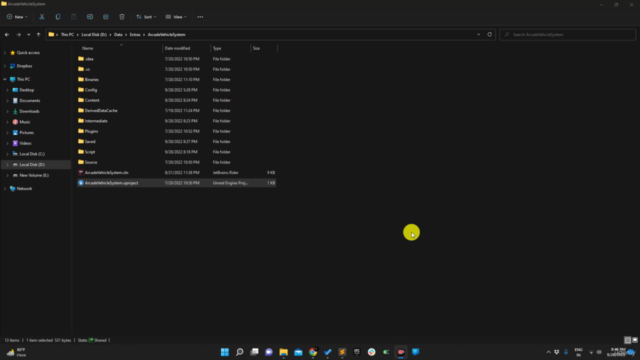Expand the Network node
Image resolution: width=640 pixels, height=360 pixels.
(x=5, y=189)
